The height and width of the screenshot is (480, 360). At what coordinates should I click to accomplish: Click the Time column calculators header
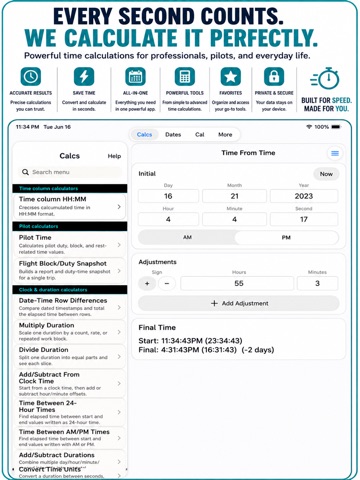pos(70,188)
